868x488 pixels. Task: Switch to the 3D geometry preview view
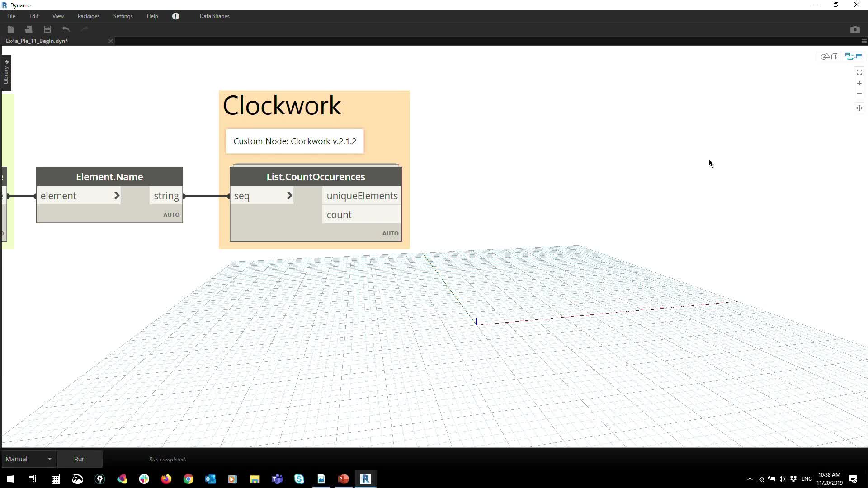829,56
